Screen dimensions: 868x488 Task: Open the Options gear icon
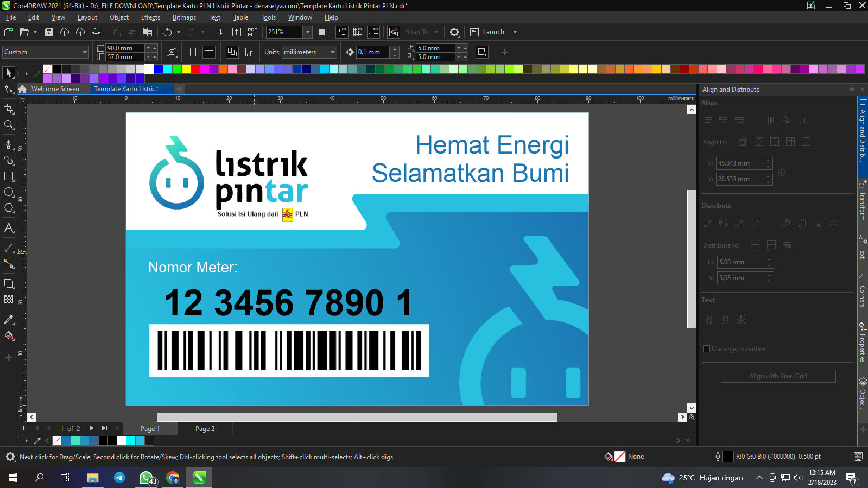454,32
